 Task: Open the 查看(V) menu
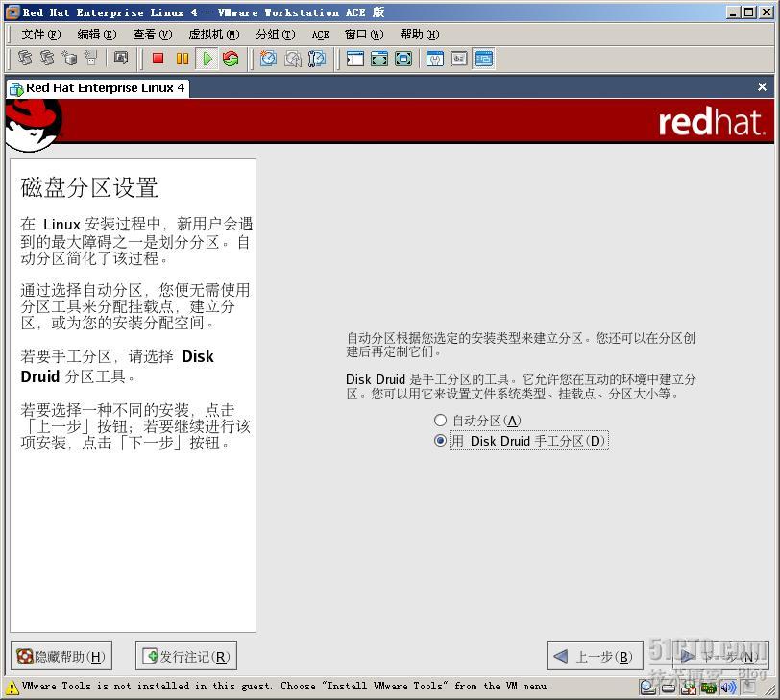pyautogui.click(x=152, y=35)
